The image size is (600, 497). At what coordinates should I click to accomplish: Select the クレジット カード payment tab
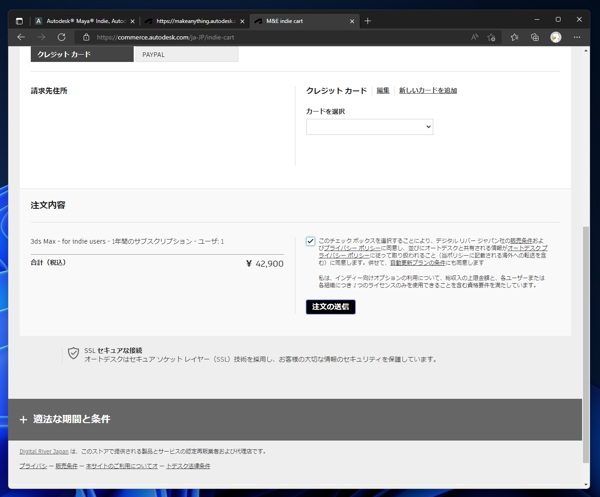(82, 54)
